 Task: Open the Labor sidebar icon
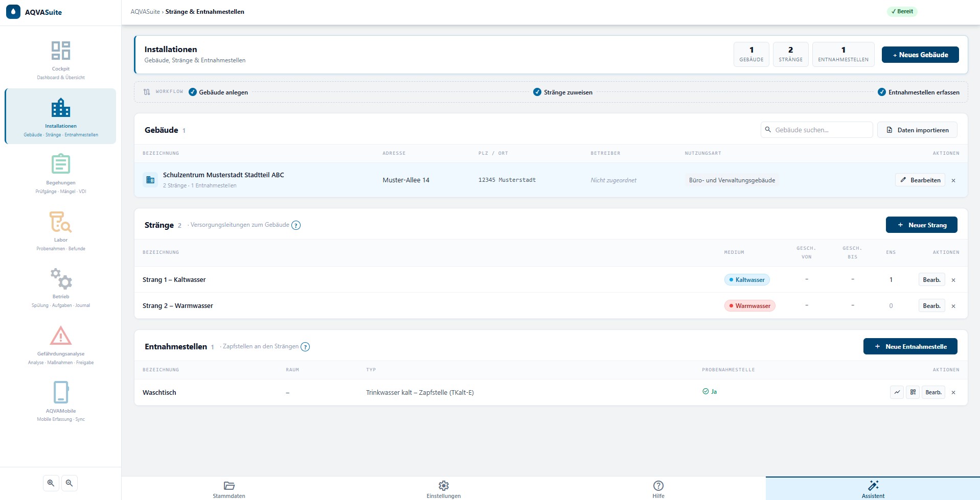[61, 222]
